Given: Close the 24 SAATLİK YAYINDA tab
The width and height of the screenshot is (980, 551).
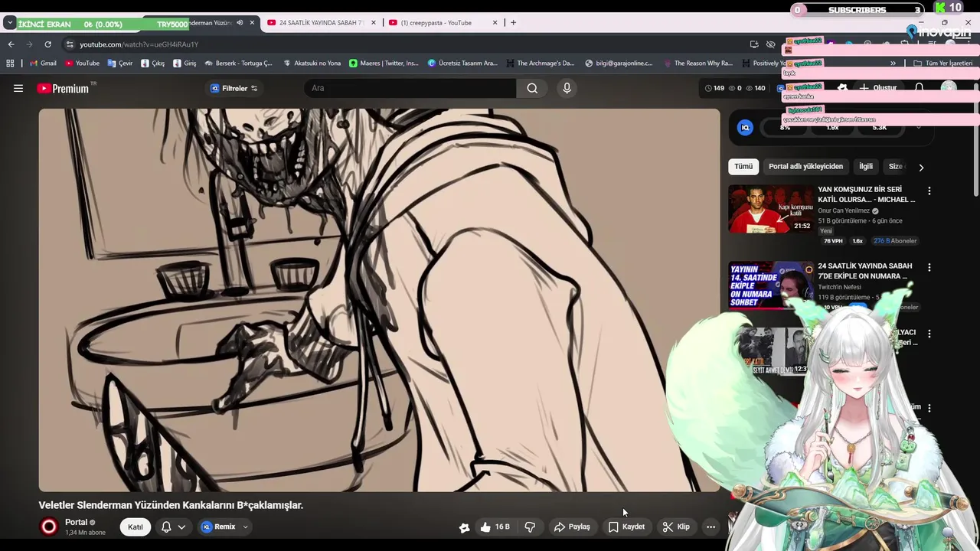Looking at the screenshot, I should click(374, 23).
